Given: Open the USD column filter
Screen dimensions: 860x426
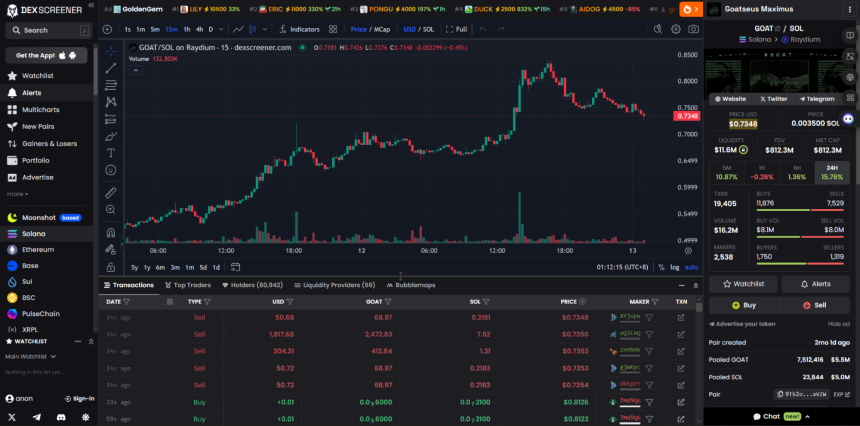Looking at the screenshot, I should 290,302.
